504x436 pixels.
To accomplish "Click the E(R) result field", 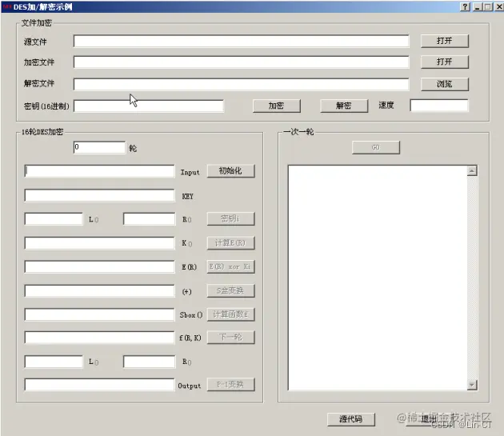I will tap(99, 267).
